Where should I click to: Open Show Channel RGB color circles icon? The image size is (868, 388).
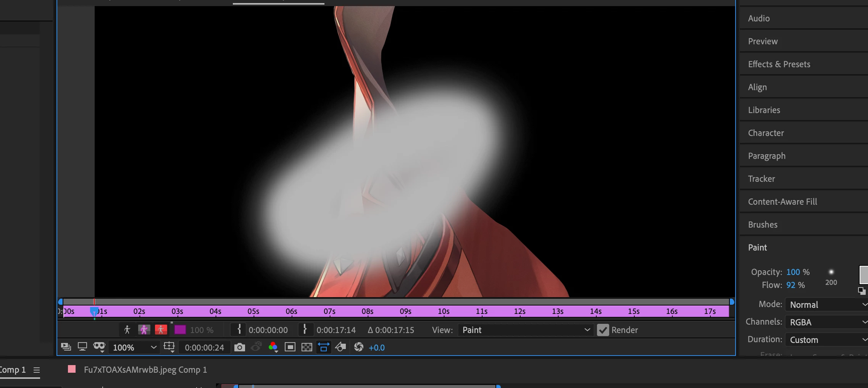[x=273, y=347]
